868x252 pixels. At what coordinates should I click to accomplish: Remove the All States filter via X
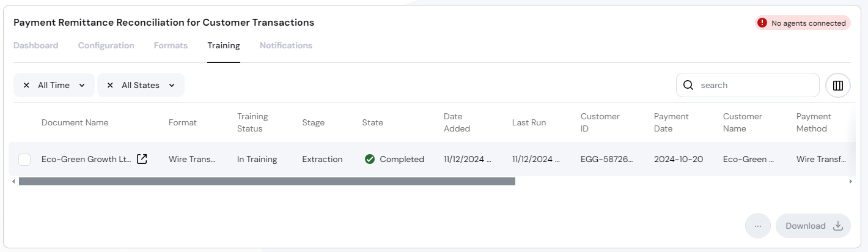[110, 85]
